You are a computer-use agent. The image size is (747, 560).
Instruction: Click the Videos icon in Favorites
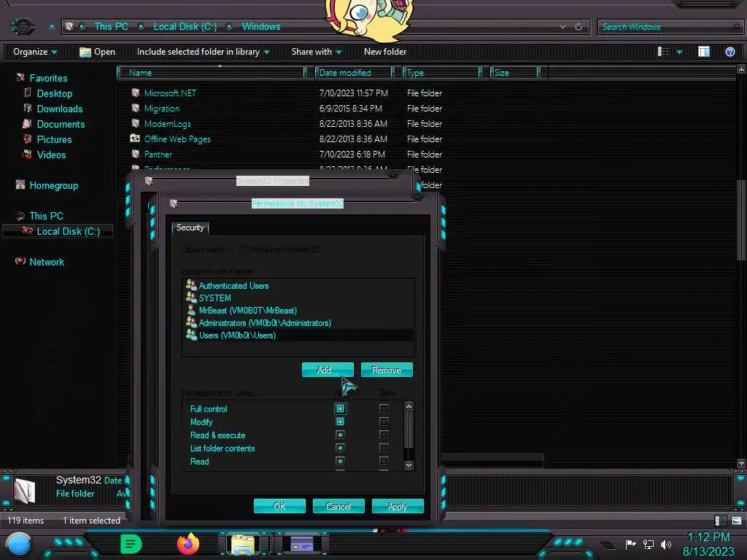(x=28, y=155)
